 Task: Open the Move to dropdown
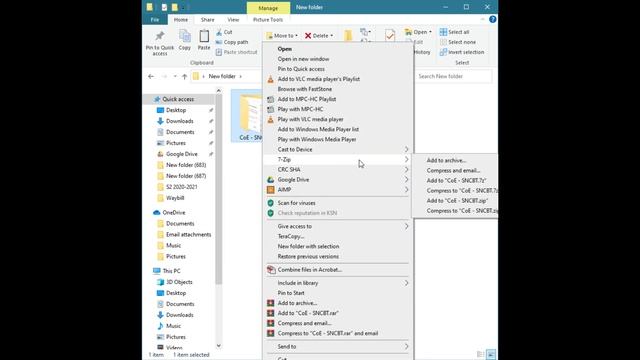[x=282, y=36]
